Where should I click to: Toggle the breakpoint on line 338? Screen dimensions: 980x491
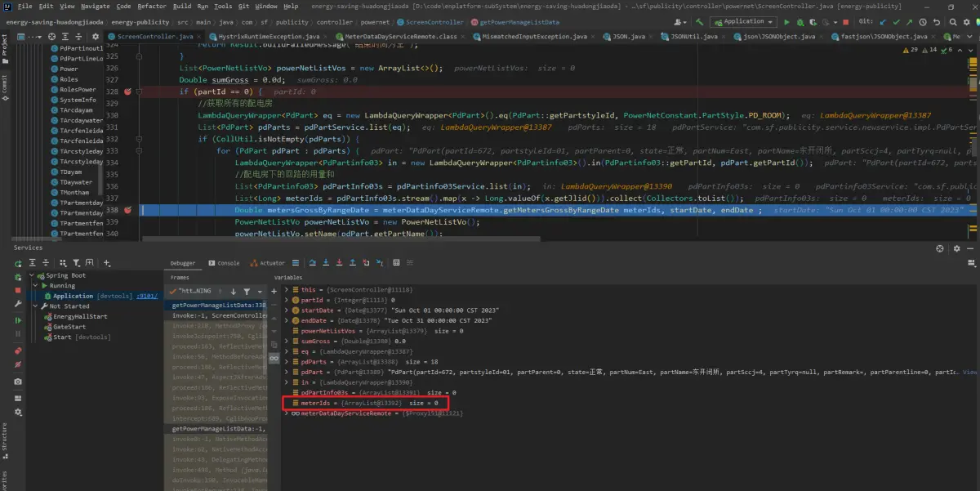tap(127, 210)
